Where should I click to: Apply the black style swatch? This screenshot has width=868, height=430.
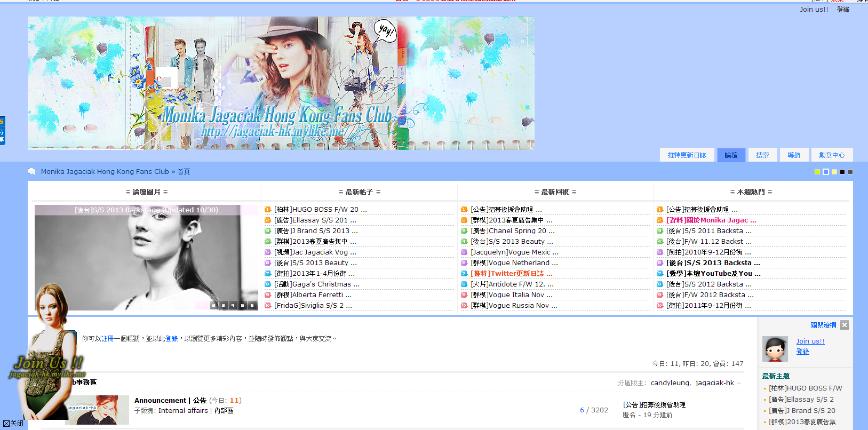(842, 172)
